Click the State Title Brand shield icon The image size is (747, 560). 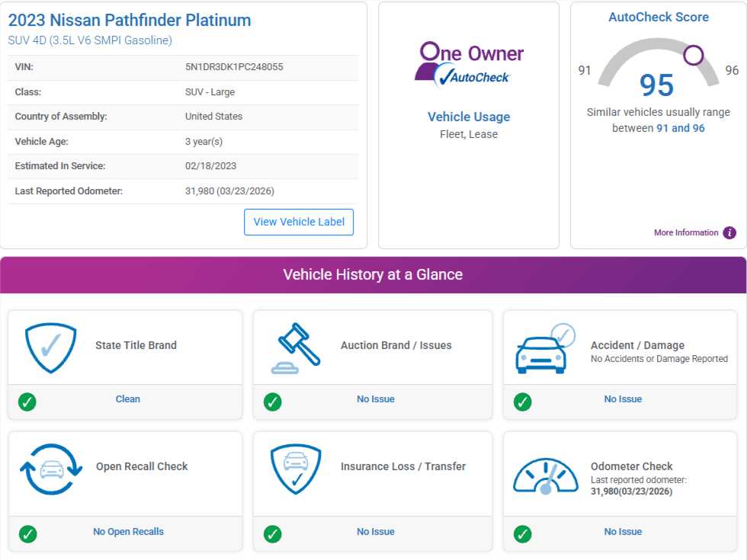(x=50, y=348)
